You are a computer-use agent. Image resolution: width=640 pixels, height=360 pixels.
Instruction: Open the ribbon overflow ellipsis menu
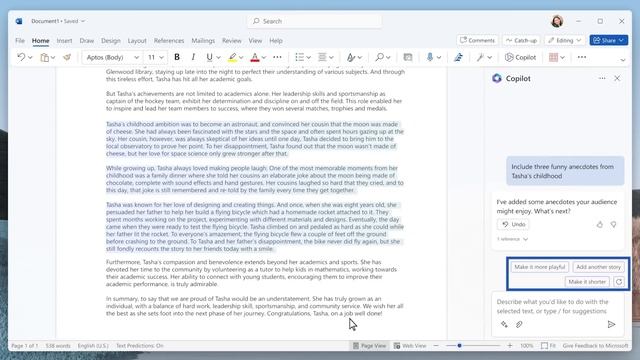582,58
